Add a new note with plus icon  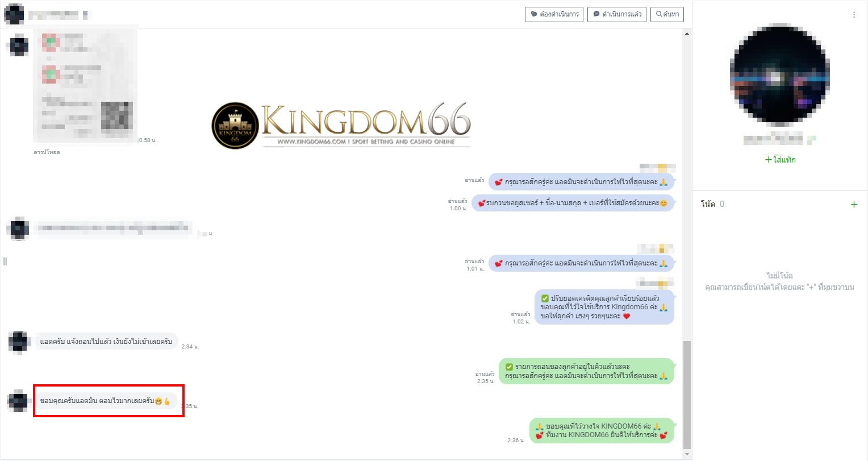[854, 205]
